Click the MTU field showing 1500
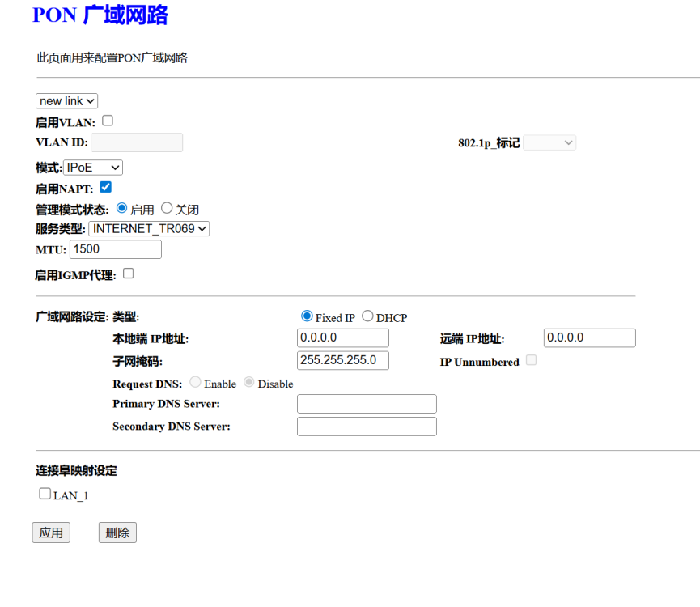 [x=116, y=249]
